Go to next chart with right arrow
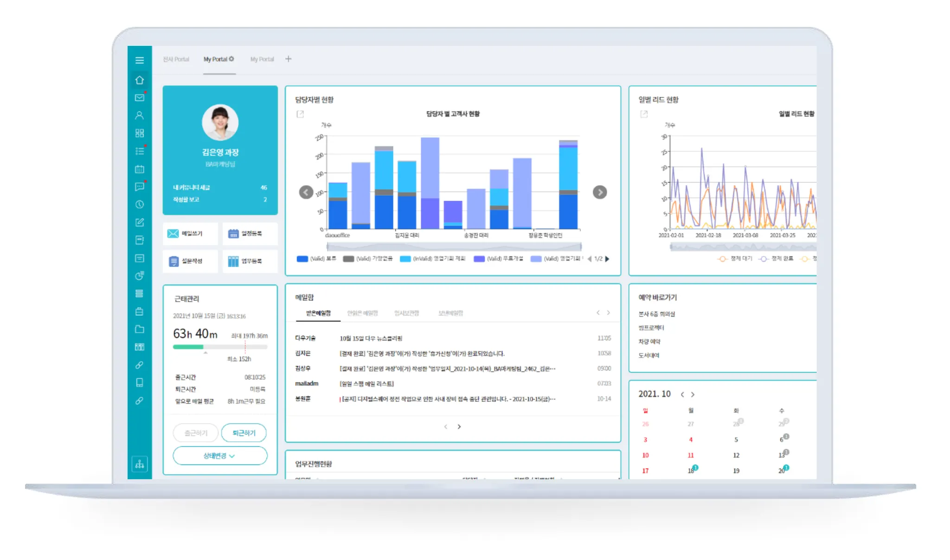The height and width of the screenshot is (560, 950). pyautogui.click(x=600, y=192)
